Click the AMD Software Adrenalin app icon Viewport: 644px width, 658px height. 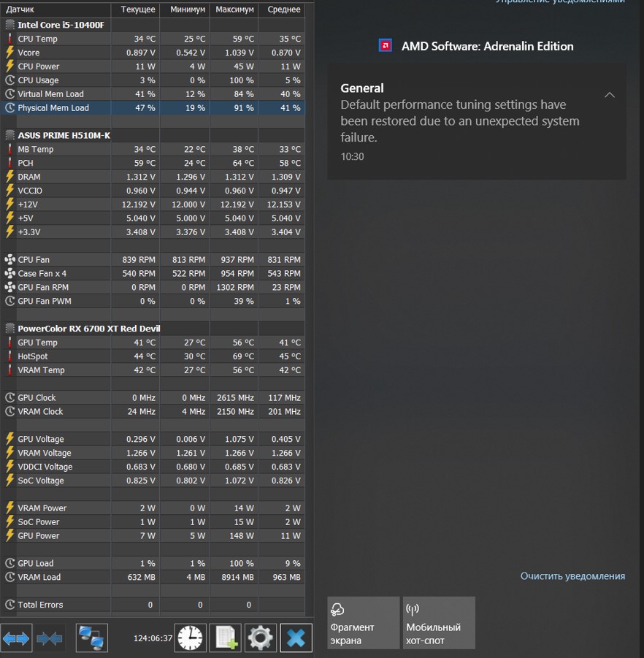(x=385, y=45)
